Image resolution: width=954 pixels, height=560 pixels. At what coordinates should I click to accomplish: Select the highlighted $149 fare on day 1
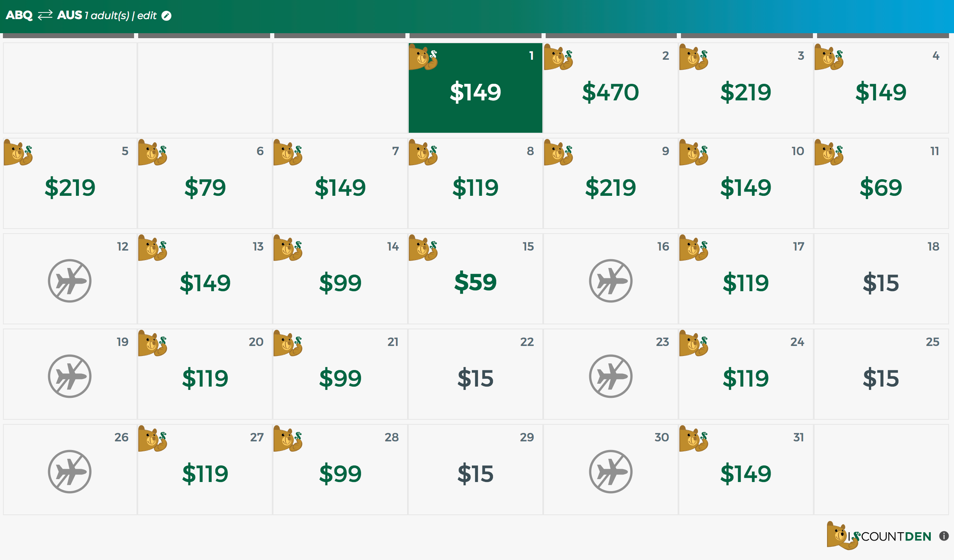click(x=475, y=92)
